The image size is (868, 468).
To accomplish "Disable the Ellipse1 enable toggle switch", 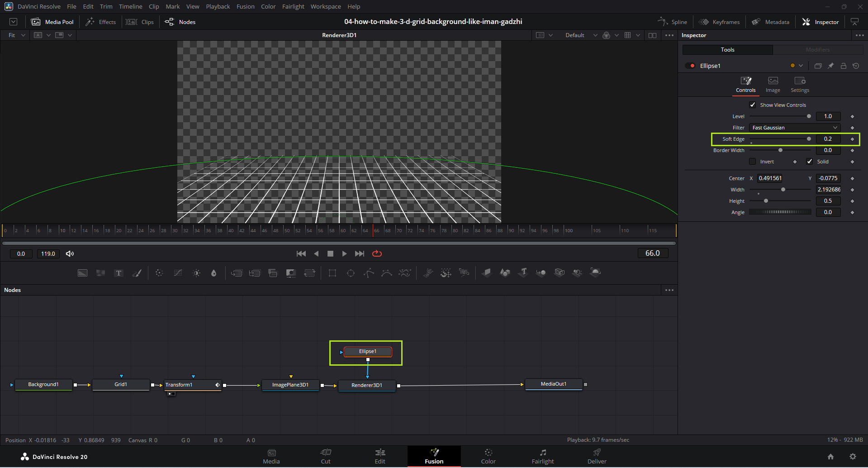I will pos(690,66).
